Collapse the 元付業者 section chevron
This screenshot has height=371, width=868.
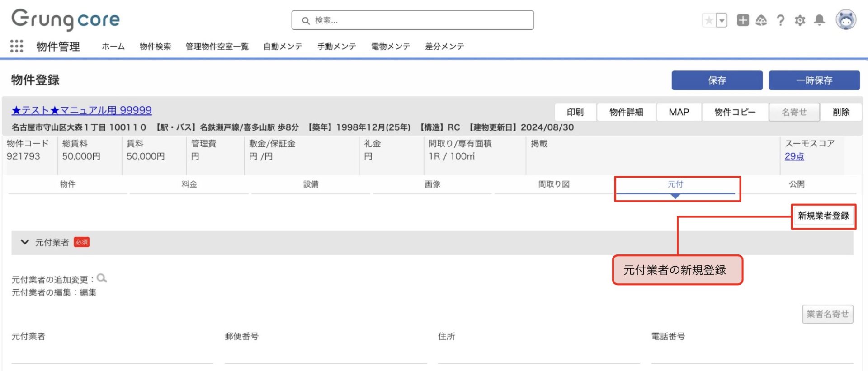coord(25,242)
